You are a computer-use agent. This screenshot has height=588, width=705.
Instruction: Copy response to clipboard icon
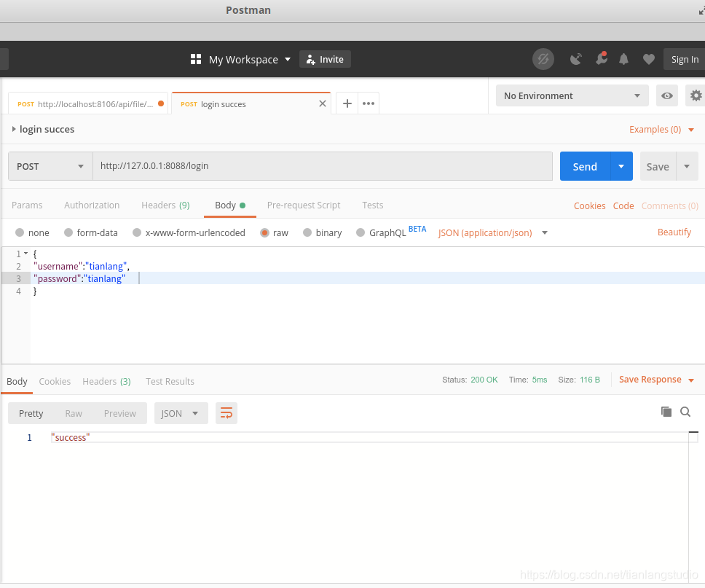tap(666, 412)
